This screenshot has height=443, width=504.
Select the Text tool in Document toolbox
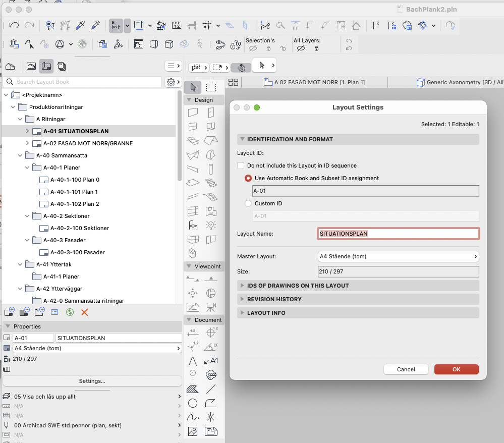point(193,361)
